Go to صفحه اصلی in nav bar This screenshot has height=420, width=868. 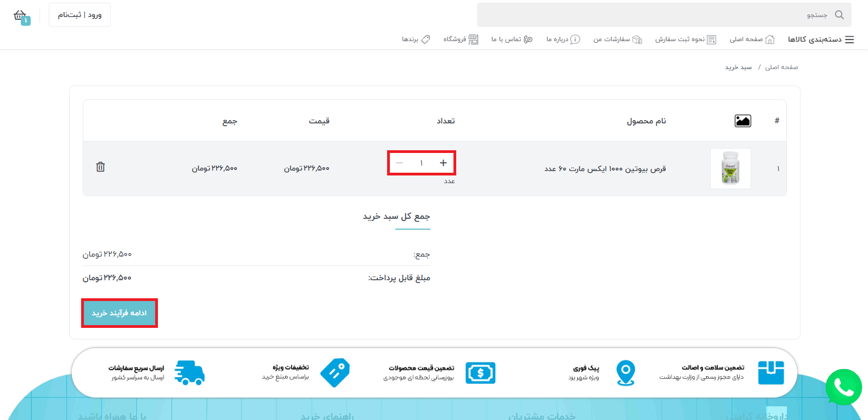[x=752, y=39]
